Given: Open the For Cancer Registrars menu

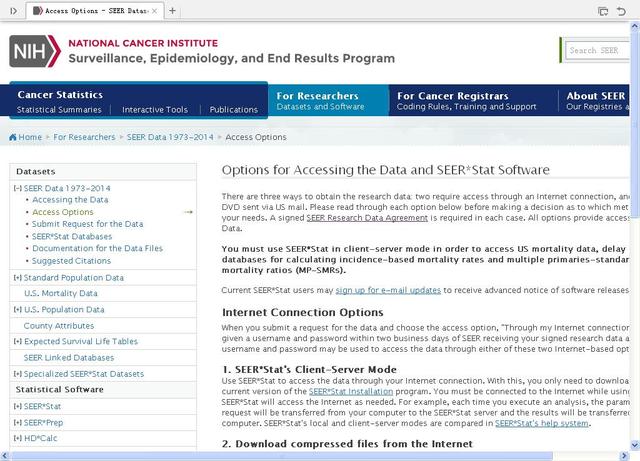Looking at the screenshot, I should tap(466, 101).
